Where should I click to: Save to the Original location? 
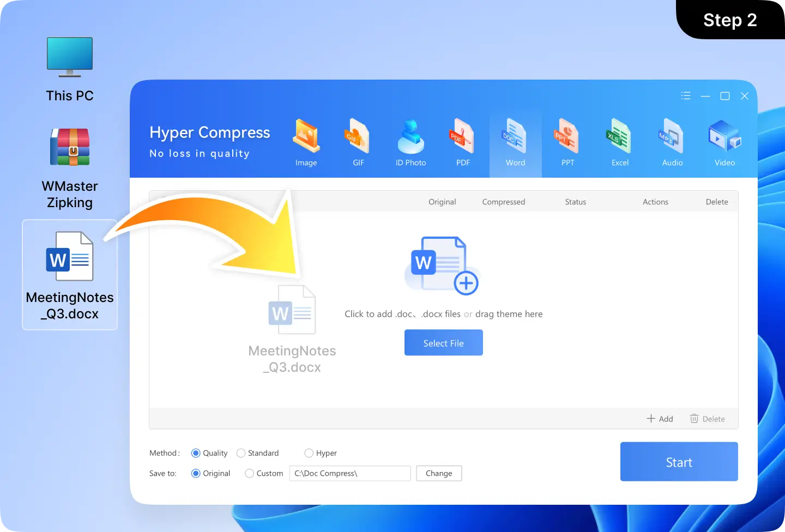(x=211, y=473)
